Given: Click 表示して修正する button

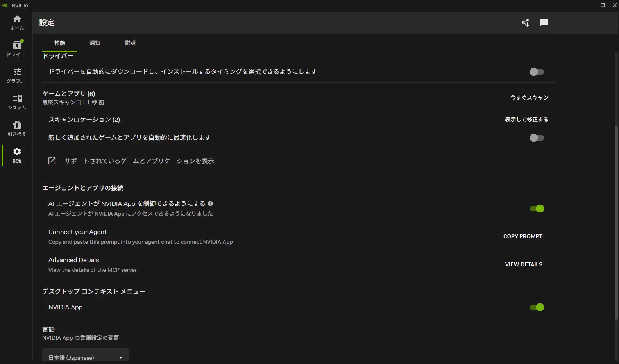Looking at the screenshot, I should (x=527, y=120).
